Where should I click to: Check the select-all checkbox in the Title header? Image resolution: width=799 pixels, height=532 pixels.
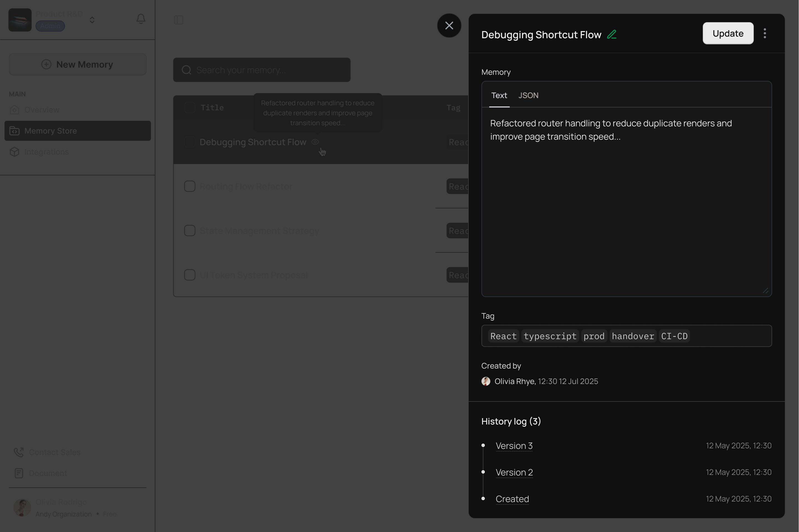click(x=189, y=108)
